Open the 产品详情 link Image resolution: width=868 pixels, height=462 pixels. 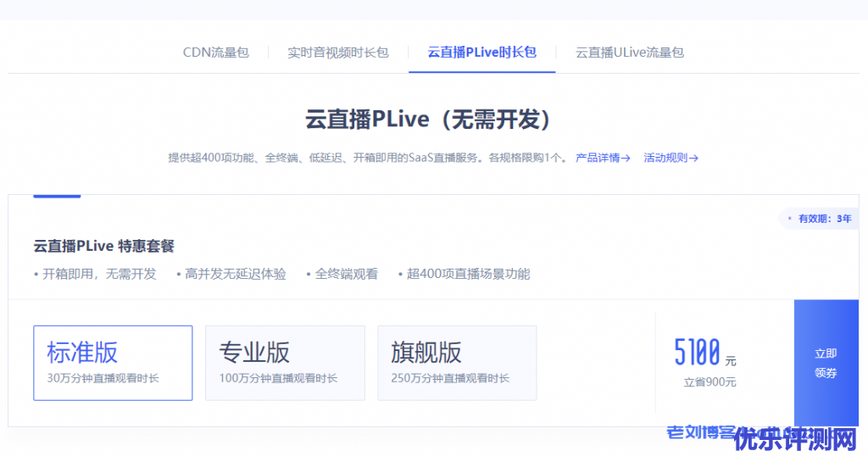tap(603, 159)
